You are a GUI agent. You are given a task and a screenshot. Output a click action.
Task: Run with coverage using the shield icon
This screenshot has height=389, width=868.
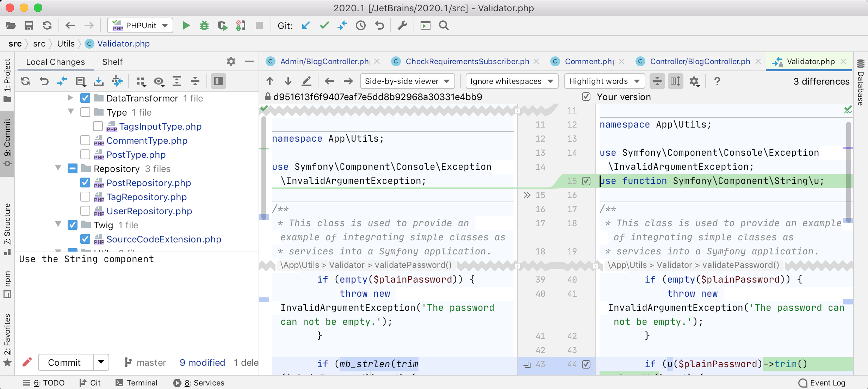point(223,25)
